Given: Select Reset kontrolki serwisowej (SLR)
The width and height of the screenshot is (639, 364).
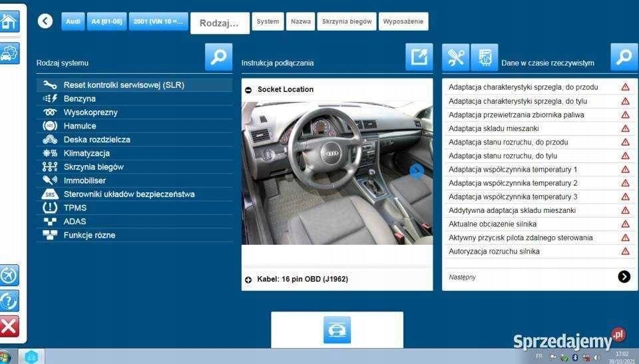Looking at the screenshot, I should (x=134, y=85).
